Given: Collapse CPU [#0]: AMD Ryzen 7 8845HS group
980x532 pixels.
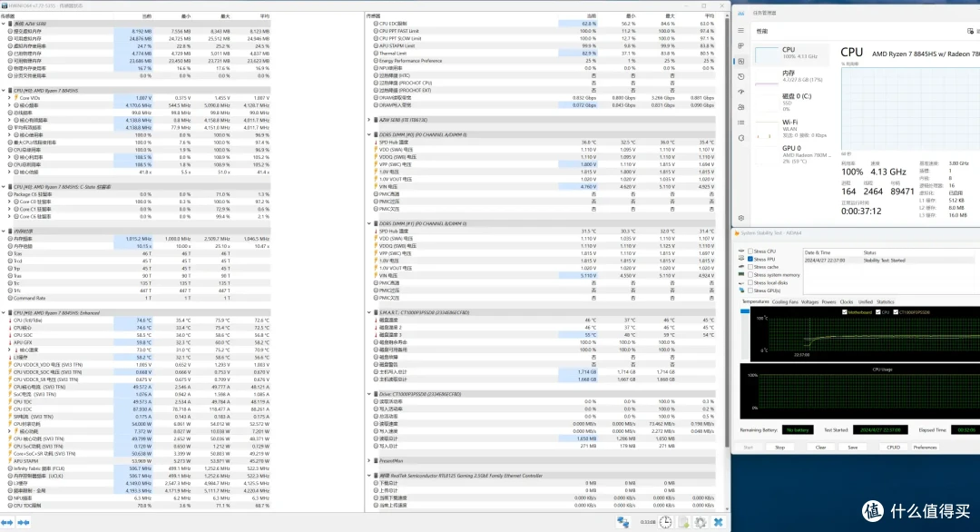Looking at the screenshot, I should pos(4,91).
